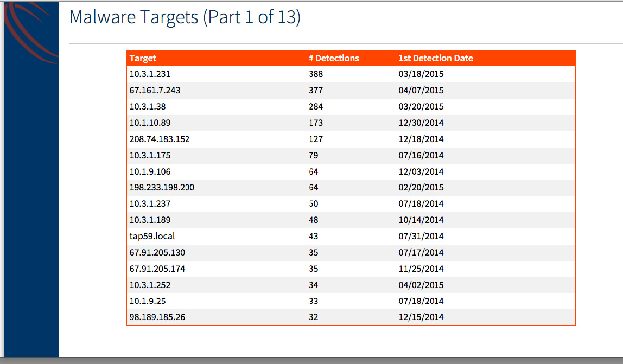
Task: Click the date 04/07/2015
Action: click(421, 90)
